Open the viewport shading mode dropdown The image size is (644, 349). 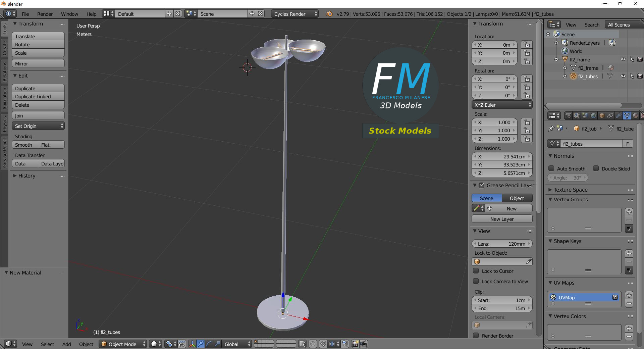click(x=156, y=344)
